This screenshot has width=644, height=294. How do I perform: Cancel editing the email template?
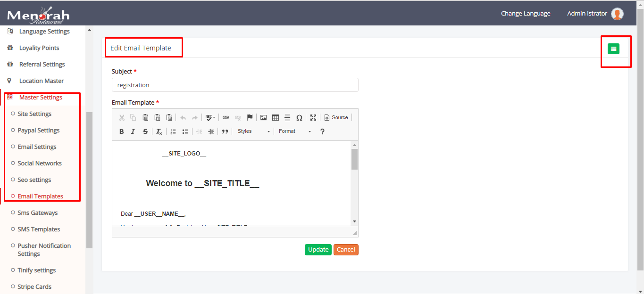click(346, 250)
